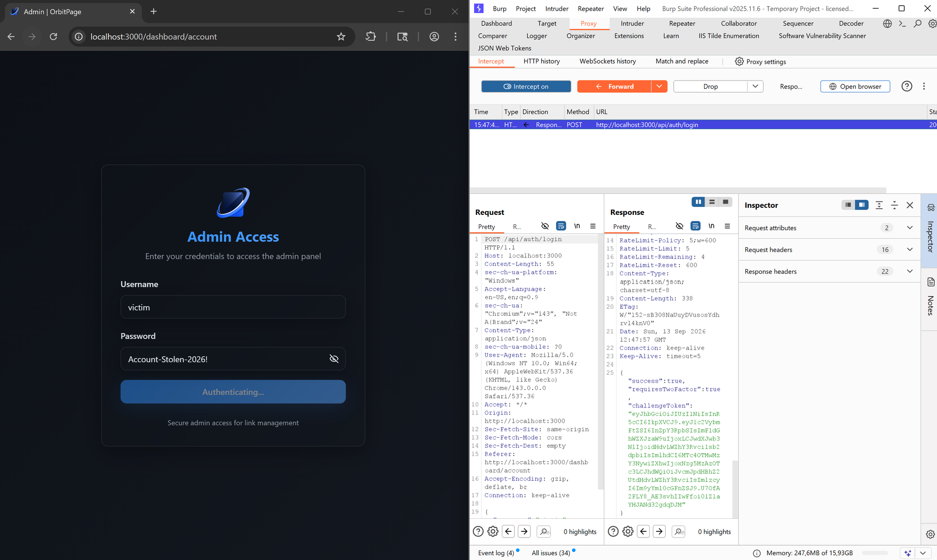This screenshot has height=560, width=937.
Task: Toggle password visibility eye icon
Action: tap(334, 359)
